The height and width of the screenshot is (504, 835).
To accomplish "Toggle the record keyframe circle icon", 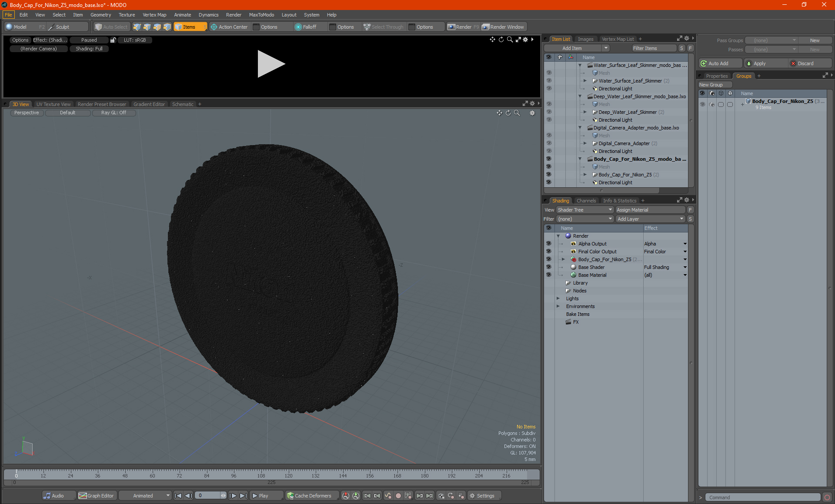I will tap(398, 496).
